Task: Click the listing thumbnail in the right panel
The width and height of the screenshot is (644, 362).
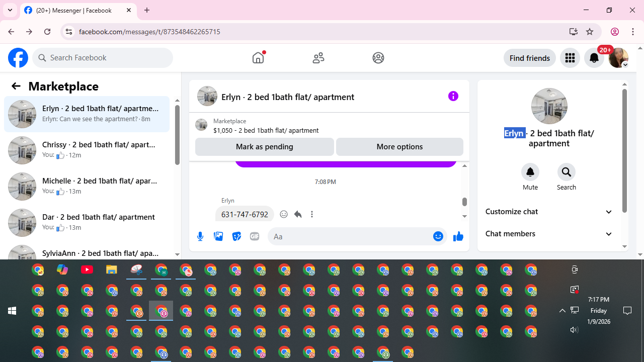Action: [x=549, y=106]
